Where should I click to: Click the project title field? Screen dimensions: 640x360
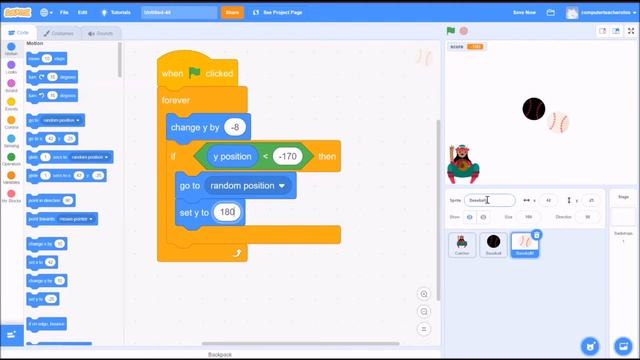pos(179,12)
